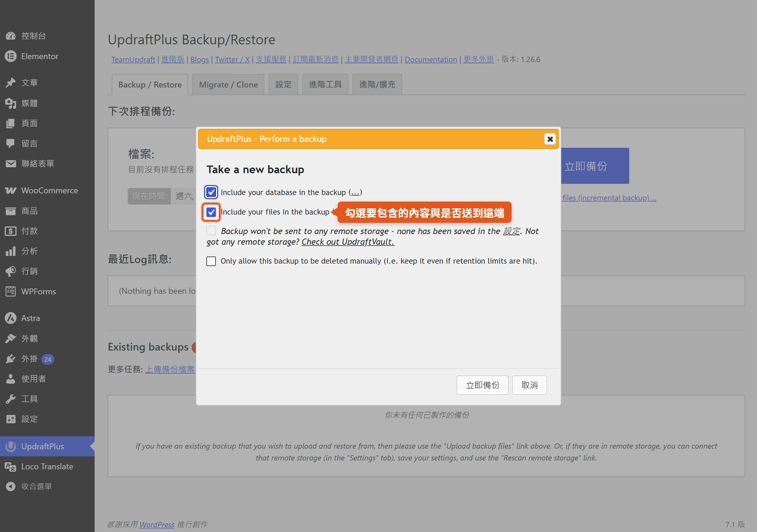The image size is (757, 532).
Task: Open the WordPress footer link
Action: 157,524
